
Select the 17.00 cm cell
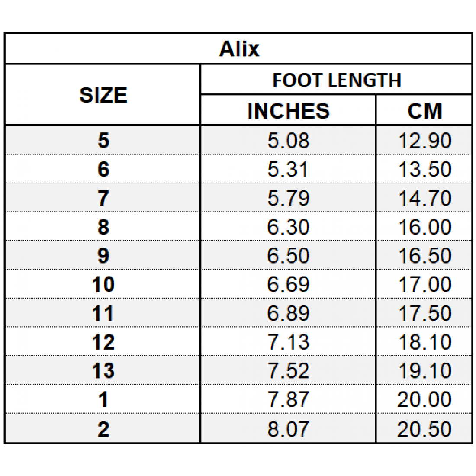coord(424,284)
